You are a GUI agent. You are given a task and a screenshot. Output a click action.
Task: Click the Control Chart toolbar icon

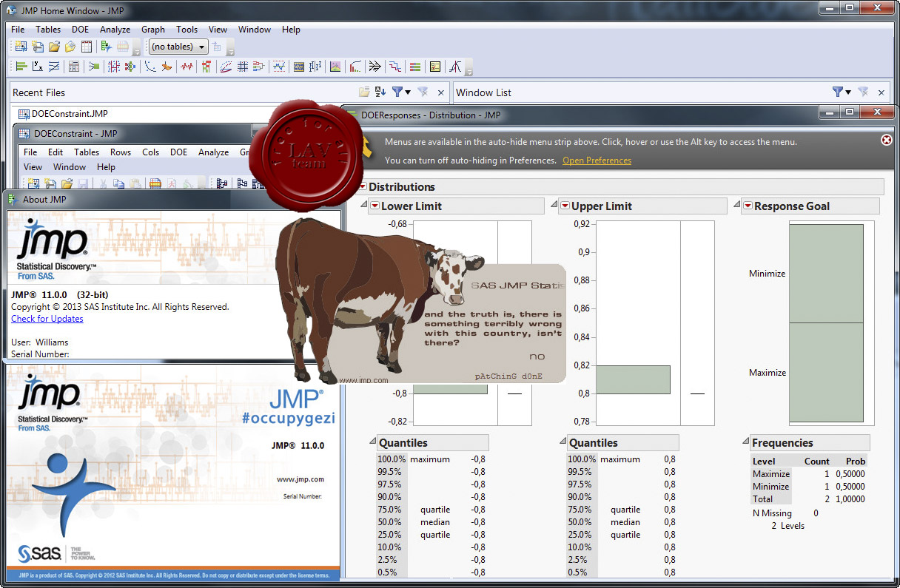pos(279,67)
